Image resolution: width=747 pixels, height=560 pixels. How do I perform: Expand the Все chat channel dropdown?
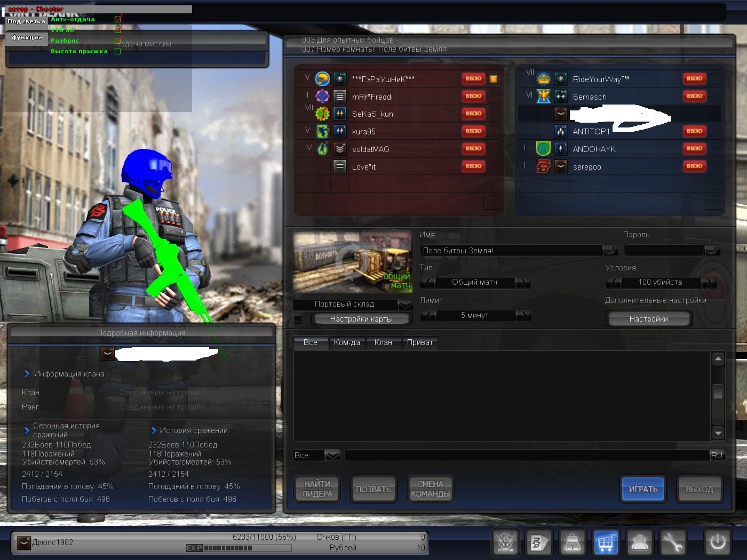click(x=332, y=455)
